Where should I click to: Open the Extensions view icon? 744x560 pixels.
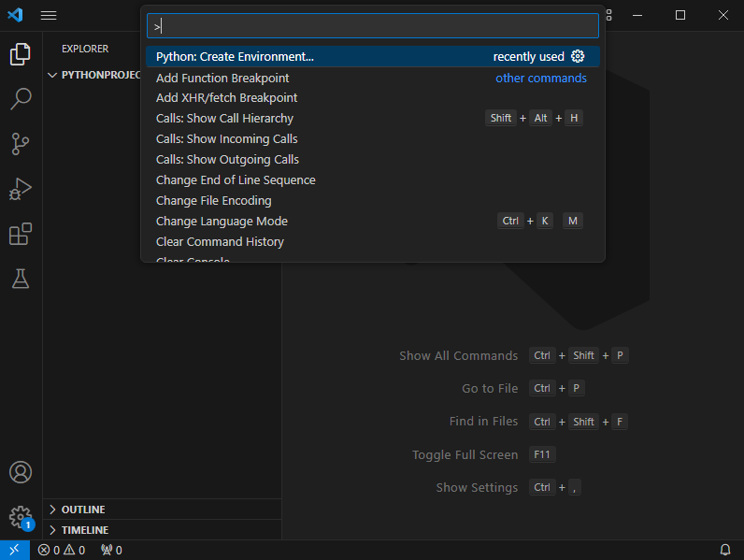(x=21, y=233)
